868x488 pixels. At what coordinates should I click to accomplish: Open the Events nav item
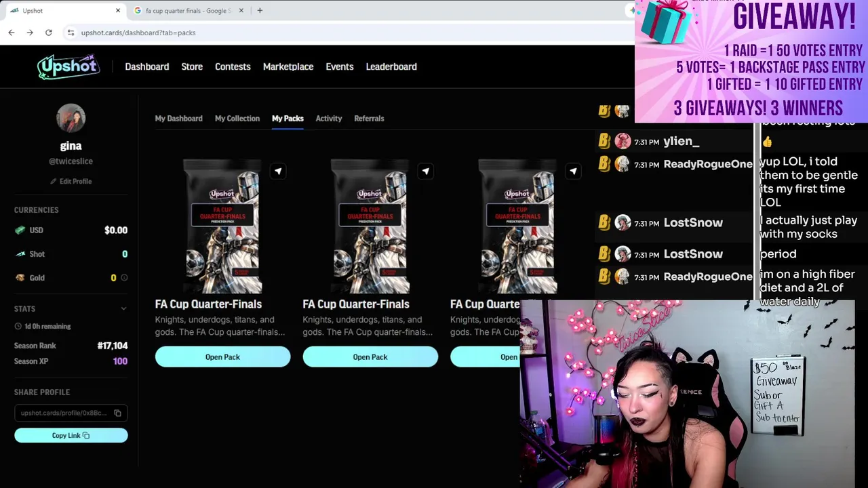340,66
